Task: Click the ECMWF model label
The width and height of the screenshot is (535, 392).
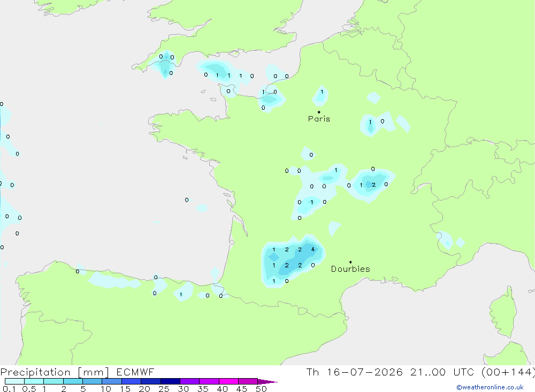Action: tap(135, 372)
